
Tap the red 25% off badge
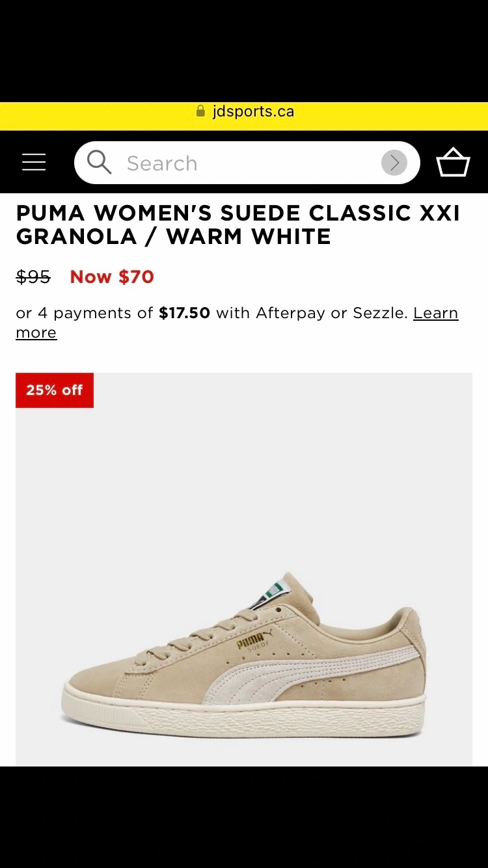point(55,390)
